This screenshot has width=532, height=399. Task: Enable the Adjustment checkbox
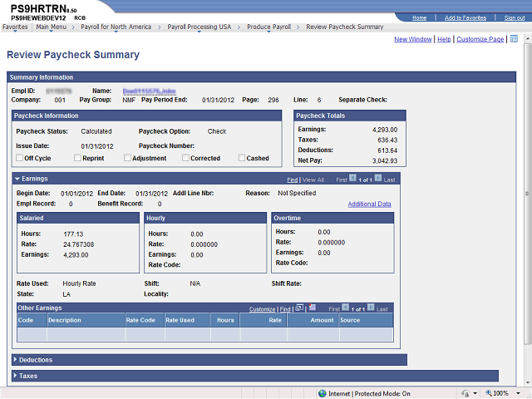tap(127, 158)
